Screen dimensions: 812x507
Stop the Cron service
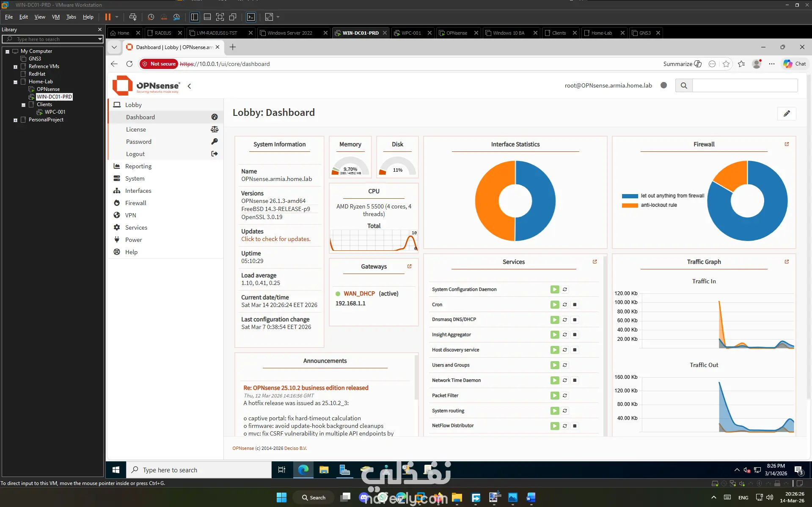coord(575,304)
